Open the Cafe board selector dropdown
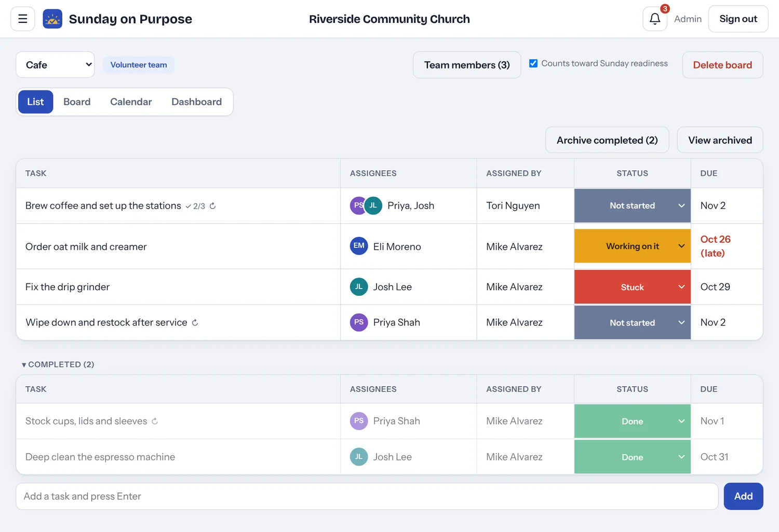Screen dimensions: 779x532 pos(55,65)
